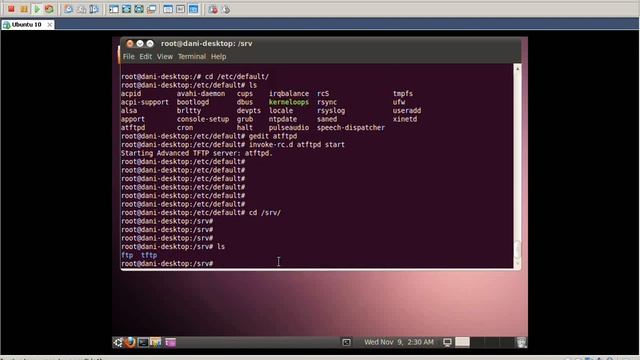Select the highlighted console view icon
640x360 pixels.
tap(193, 9)
